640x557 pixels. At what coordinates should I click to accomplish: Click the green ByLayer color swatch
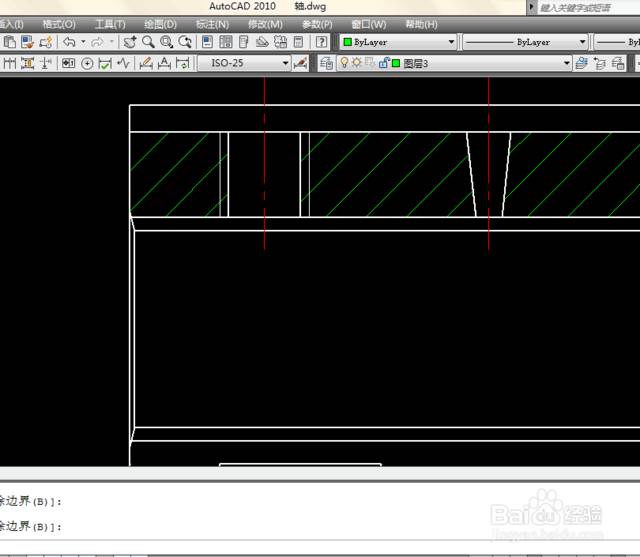click(347, 42)
